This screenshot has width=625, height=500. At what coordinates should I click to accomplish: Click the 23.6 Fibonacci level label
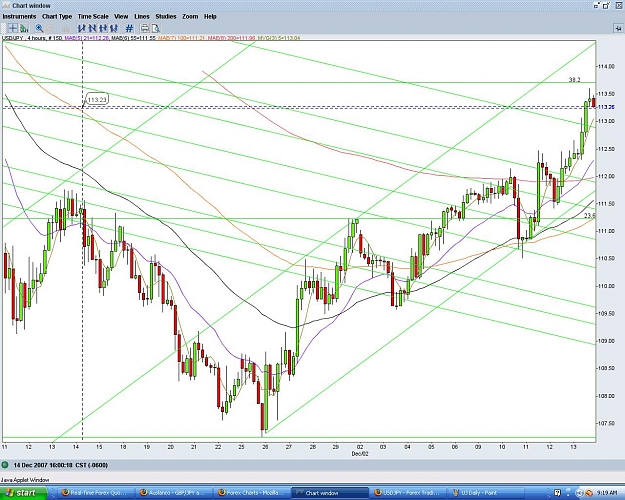tap(590, 215)
